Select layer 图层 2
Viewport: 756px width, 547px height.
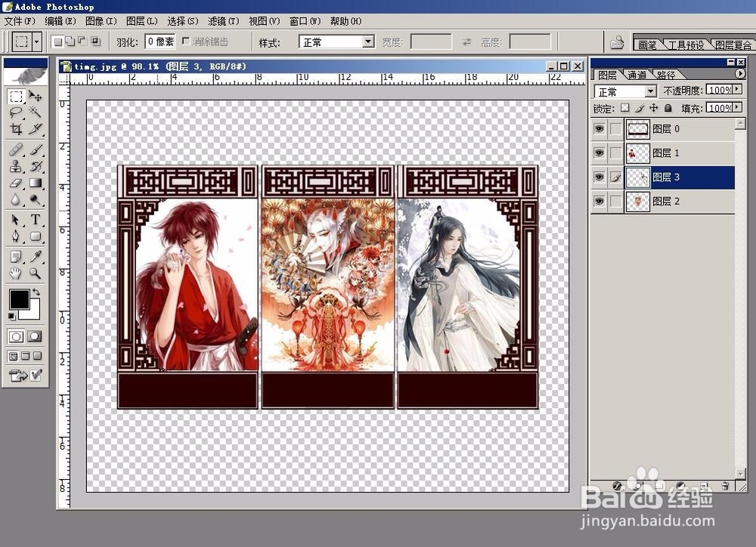point(680,202)
